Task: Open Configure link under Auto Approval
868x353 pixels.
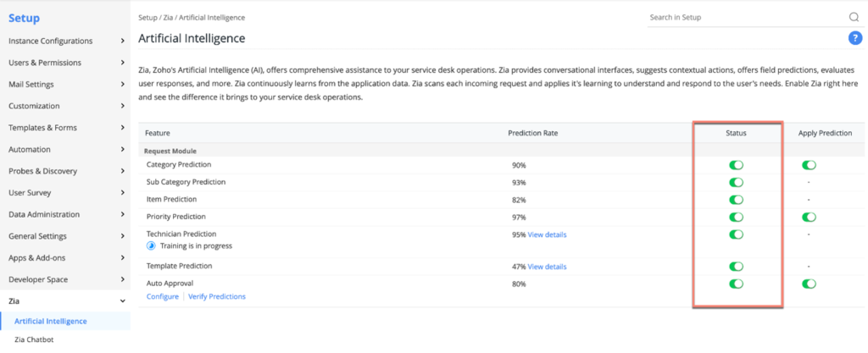Action: click(162, 296)
